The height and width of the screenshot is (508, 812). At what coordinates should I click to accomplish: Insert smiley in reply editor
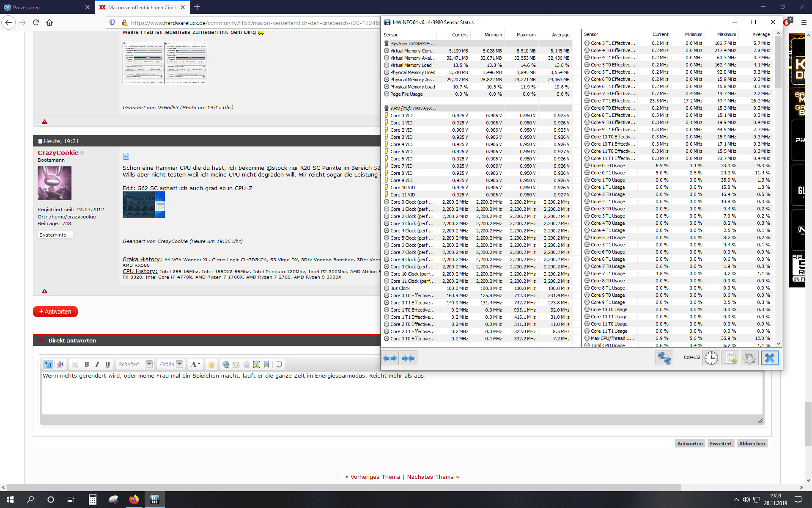pos(211,364)
